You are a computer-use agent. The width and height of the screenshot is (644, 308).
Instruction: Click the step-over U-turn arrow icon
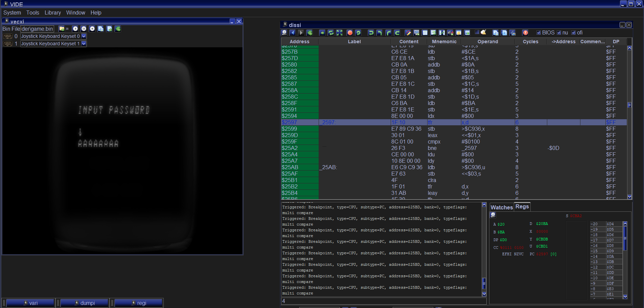(x=371, y=33)
